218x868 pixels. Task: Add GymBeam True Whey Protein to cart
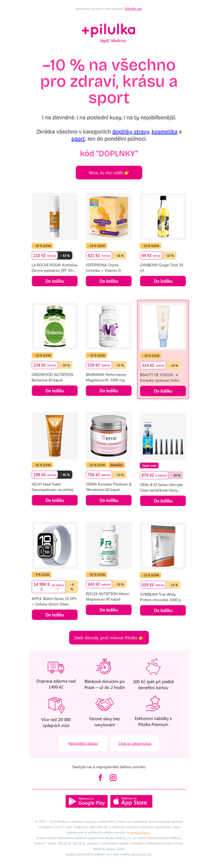pyautogui.click(x=163, y=611)
